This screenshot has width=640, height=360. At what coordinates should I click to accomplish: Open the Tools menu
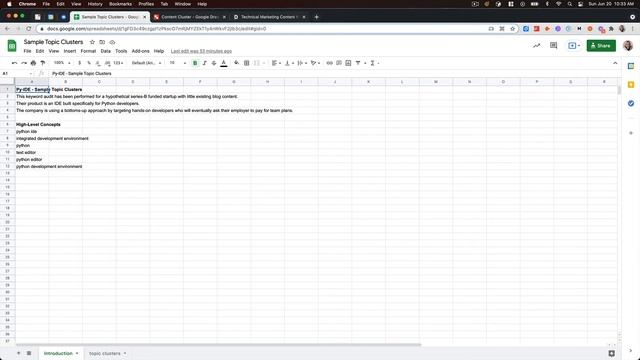click(121, 51)
